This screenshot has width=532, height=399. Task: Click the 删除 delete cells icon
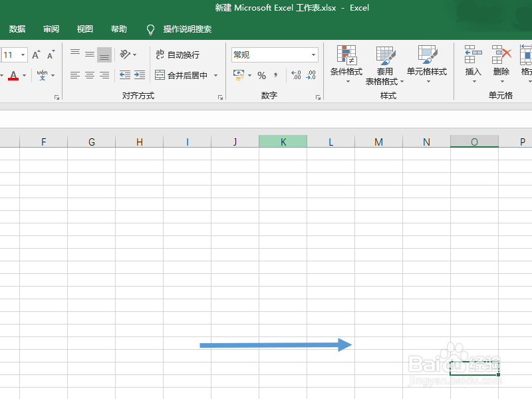pyautogui.click(x=501, y=55)
